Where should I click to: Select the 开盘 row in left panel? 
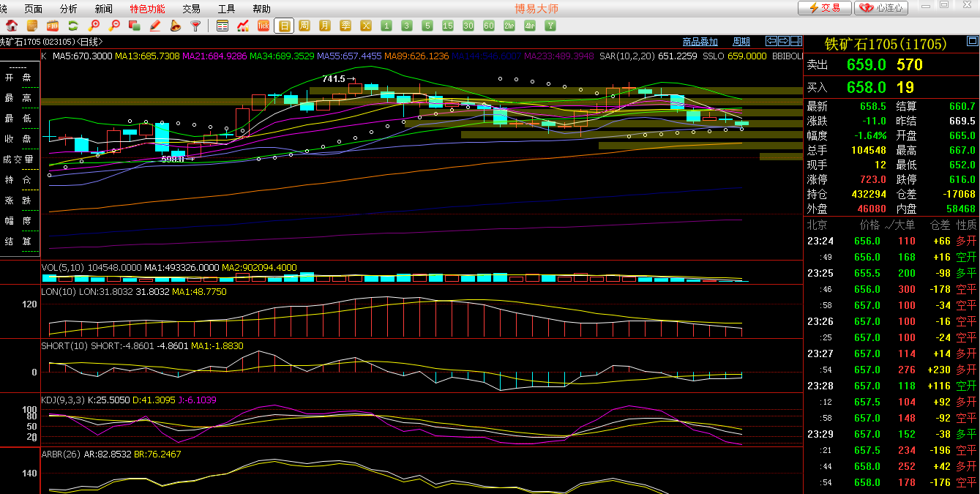click(20, 78)
